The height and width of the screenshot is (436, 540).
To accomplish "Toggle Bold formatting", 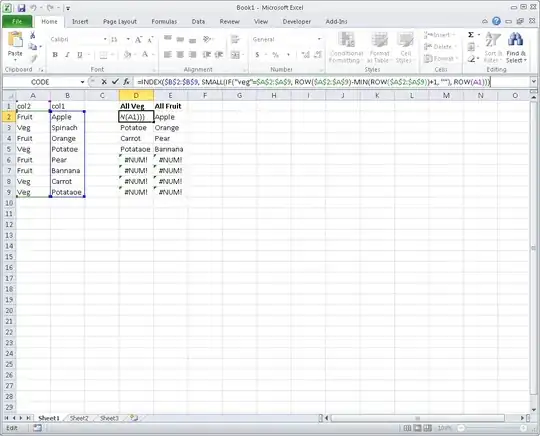I will pyautogui.click(x=55, y=55).
